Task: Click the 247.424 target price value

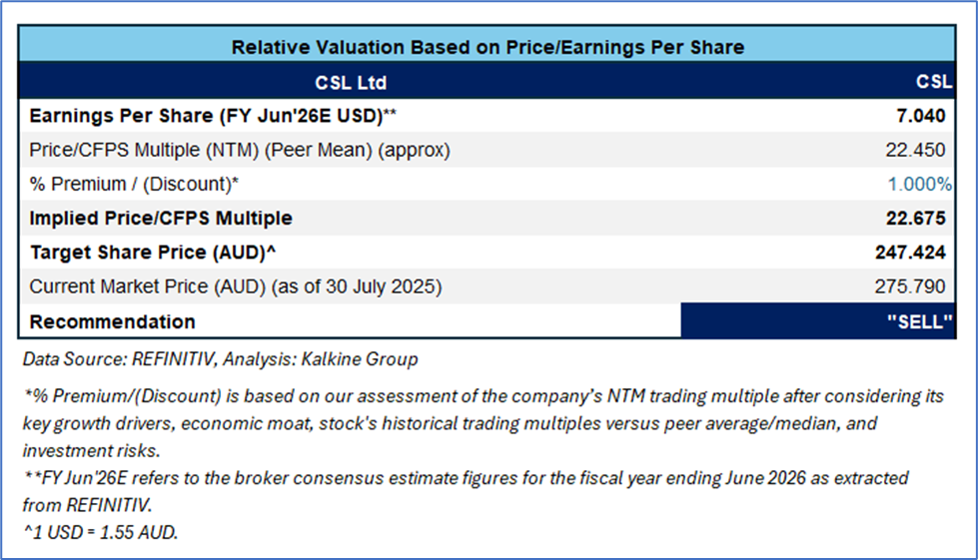Action: (x=911, y=254)
